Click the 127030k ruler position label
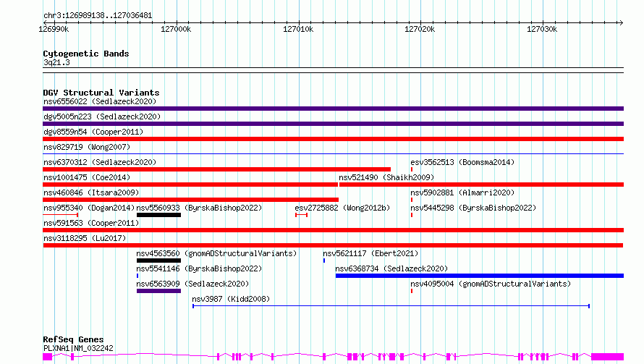 coord(542,29)
